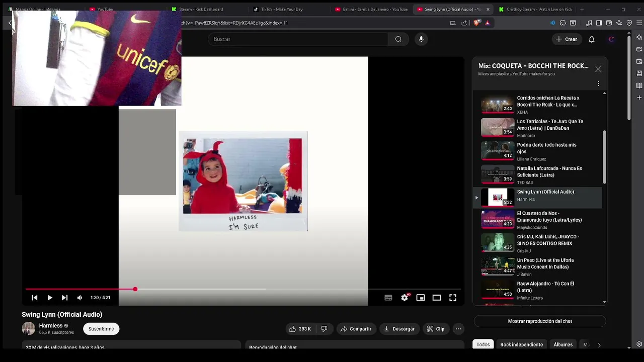The image size is (644, 362).
Task: Switch to the TikTok - Make Your Day tab
Action: pos(282,9)
